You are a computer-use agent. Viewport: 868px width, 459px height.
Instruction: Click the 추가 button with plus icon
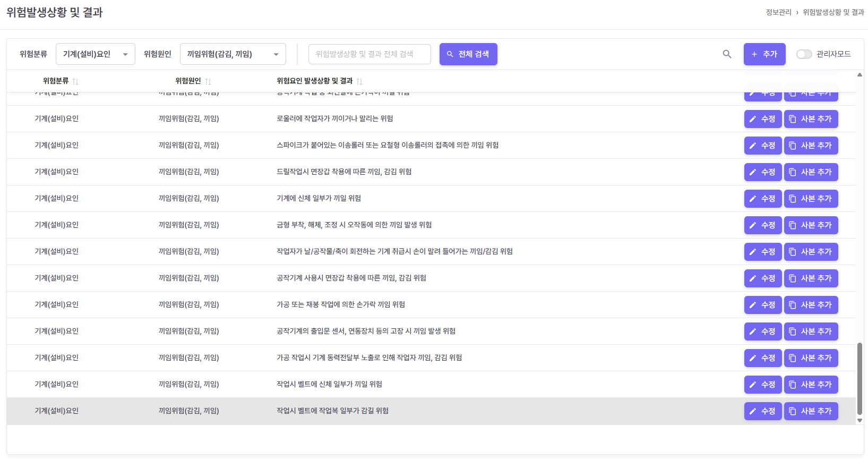click(x=764, y=54)
